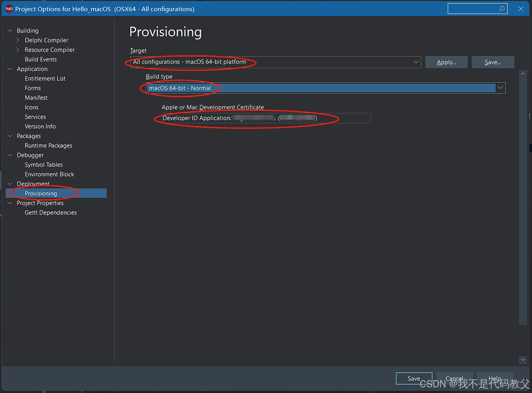Click the search magnifier icon in title bar
The image size is (532, 393).
(502, 9)
